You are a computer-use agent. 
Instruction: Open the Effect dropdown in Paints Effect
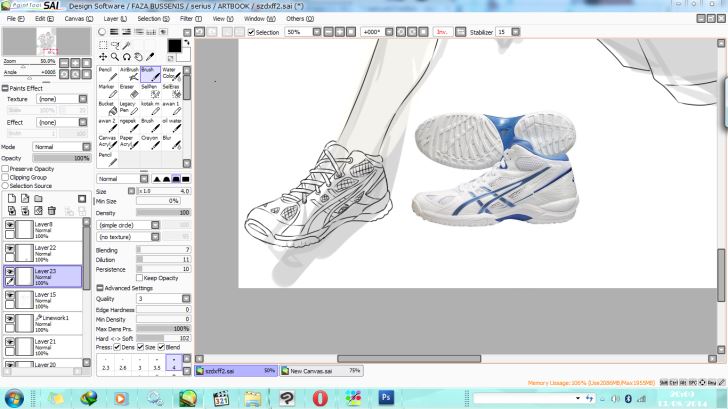coord(83,122)
